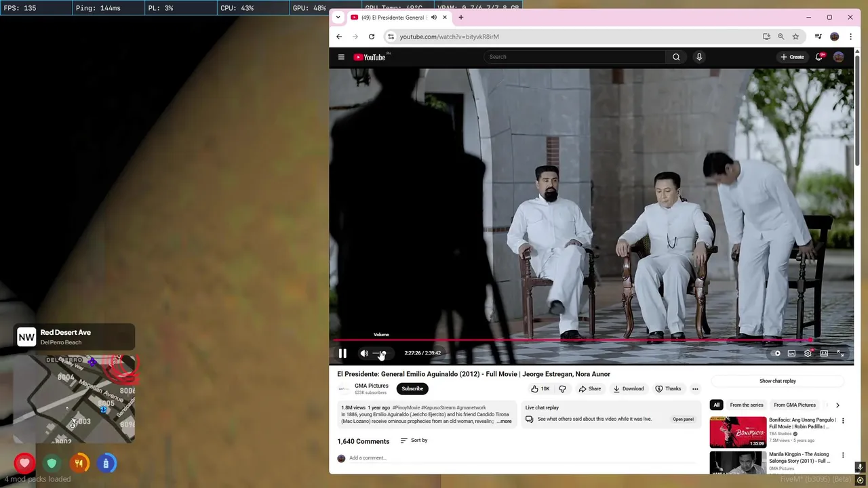The width and height of the screenshot is (868, 488).
Task: Enter full screen in the player
Action: click(840, 353)
